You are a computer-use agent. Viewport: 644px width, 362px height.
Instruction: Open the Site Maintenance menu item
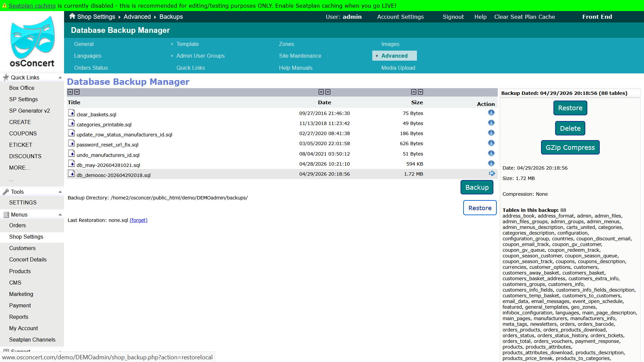[300, 56]
